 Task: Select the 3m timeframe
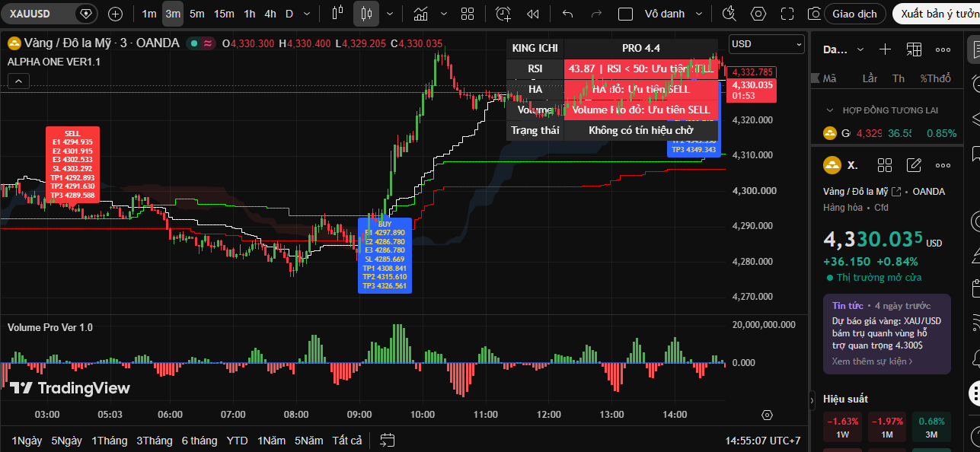point(173,14)
